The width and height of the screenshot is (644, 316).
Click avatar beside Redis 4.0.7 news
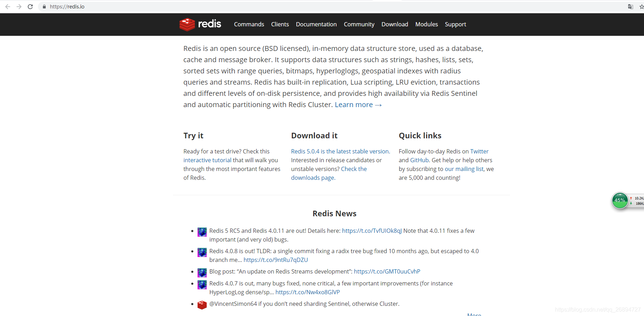202,284
